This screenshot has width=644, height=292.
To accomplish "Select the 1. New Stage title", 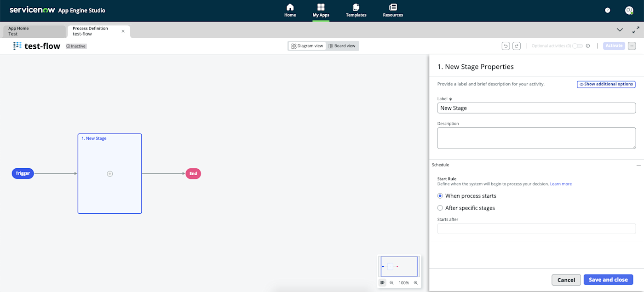I will coord(94,138).
